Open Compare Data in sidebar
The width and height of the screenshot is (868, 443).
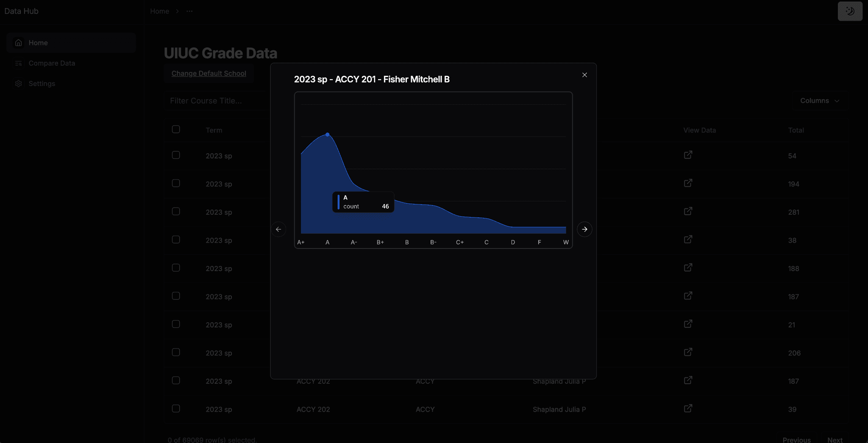(71, 63)
